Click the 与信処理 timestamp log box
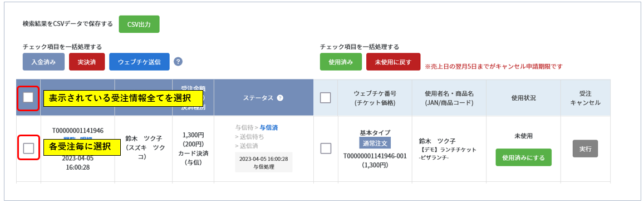Image resolution: width=644 pixels, height=203 pixels. click(264, 162)
